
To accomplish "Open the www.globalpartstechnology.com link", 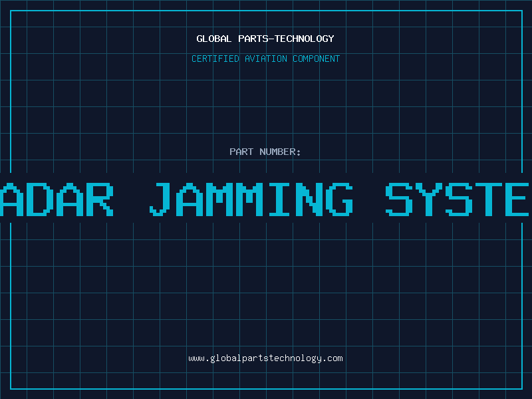I will 265,358.
